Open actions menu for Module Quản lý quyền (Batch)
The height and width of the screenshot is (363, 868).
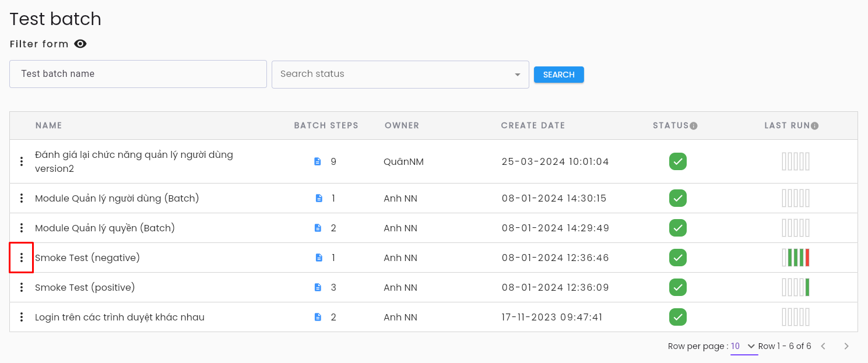22,228
